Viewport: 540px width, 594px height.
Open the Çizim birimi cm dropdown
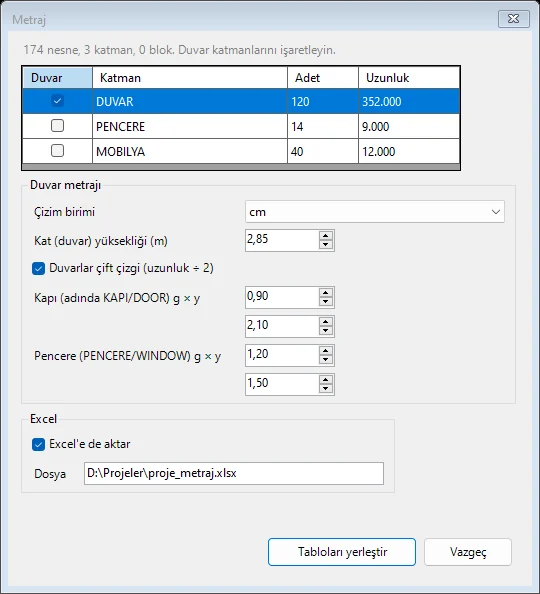375,212
